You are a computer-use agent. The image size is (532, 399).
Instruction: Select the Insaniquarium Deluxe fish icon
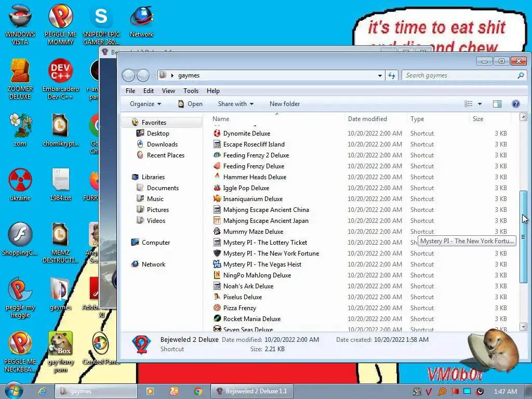point(217,198)
